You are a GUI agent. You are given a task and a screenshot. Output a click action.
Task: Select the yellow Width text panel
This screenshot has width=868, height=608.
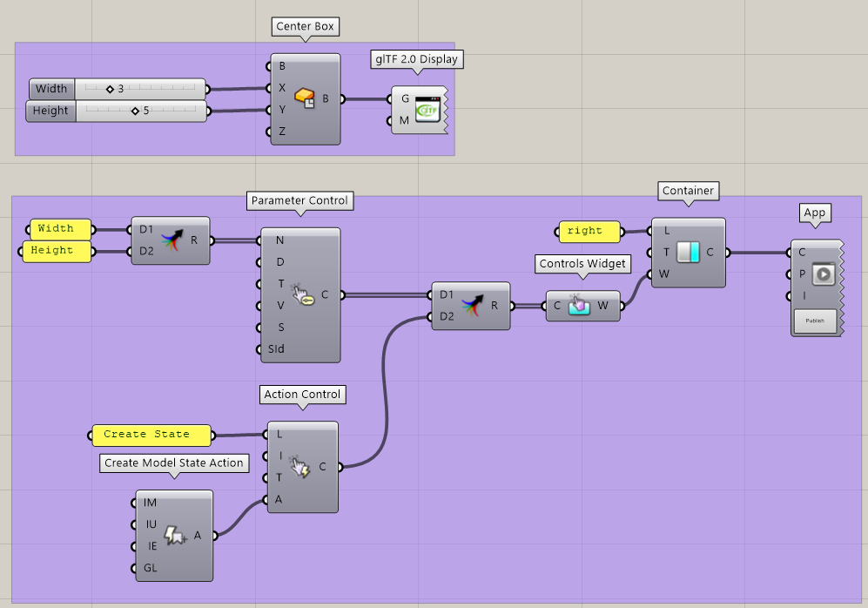[x=61, y=229]
